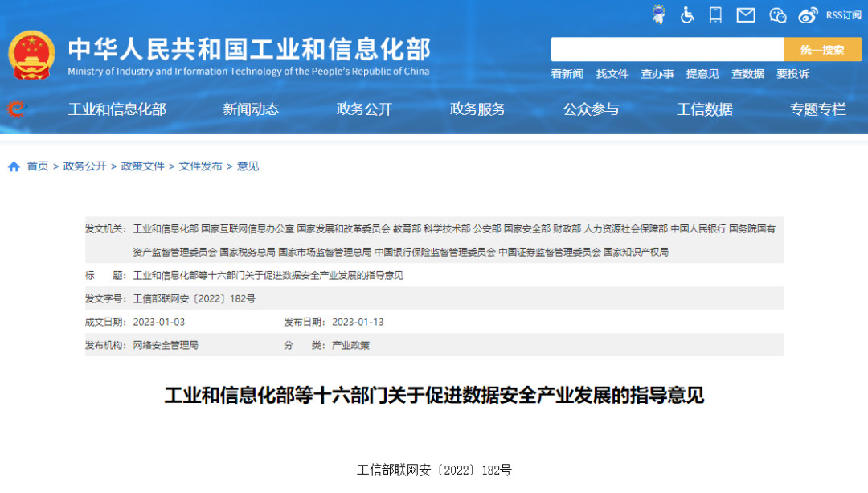Click the mobile version icon
This screenshot has height=493, width=868.
(x=714, y=14)
